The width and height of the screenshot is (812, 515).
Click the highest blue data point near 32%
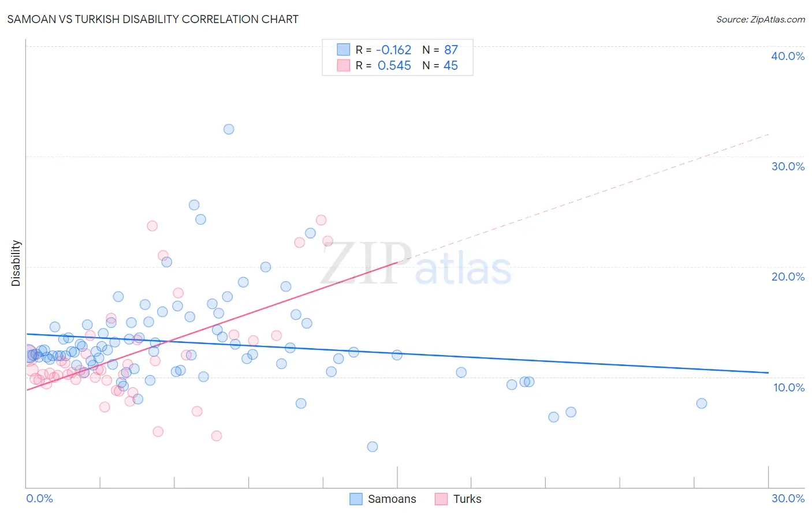pyautogui.click(x=229, y=129)
